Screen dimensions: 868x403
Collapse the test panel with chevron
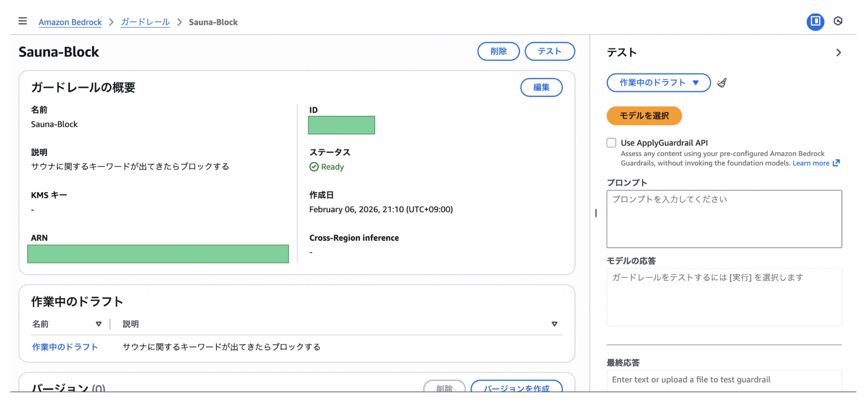click(x=838, y=52)
